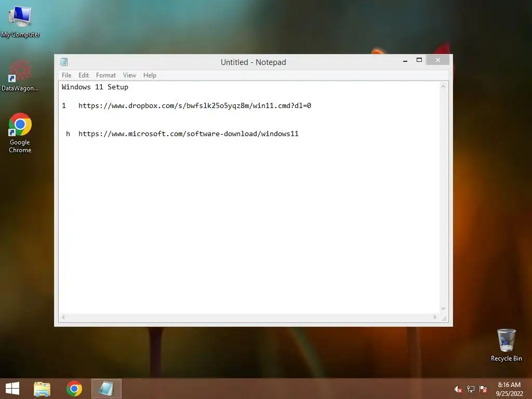Open the network tray icon
The height and width of the screenshot is (399, 532).
click(x=471, y=389)
